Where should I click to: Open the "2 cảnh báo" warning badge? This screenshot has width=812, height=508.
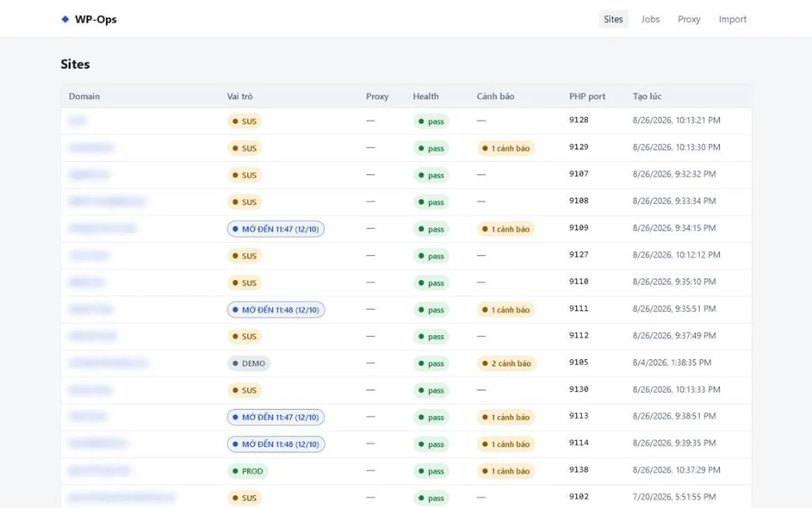[506, 364]
